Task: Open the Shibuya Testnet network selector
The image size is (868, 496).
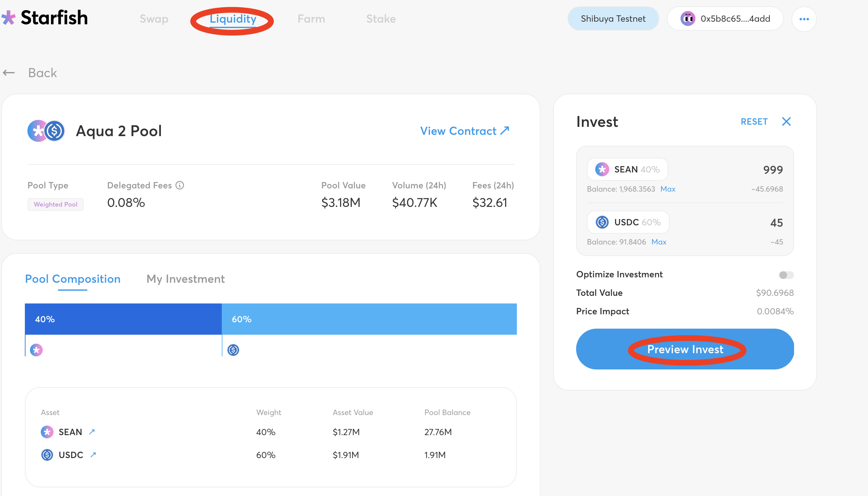Action: [613, 19]
